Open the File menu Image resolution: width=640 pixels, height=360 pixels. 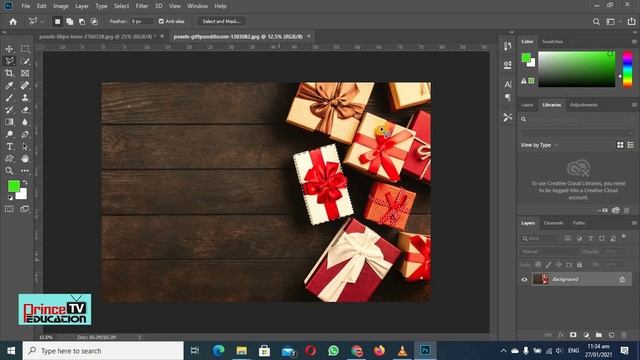[x=26, y=6]
